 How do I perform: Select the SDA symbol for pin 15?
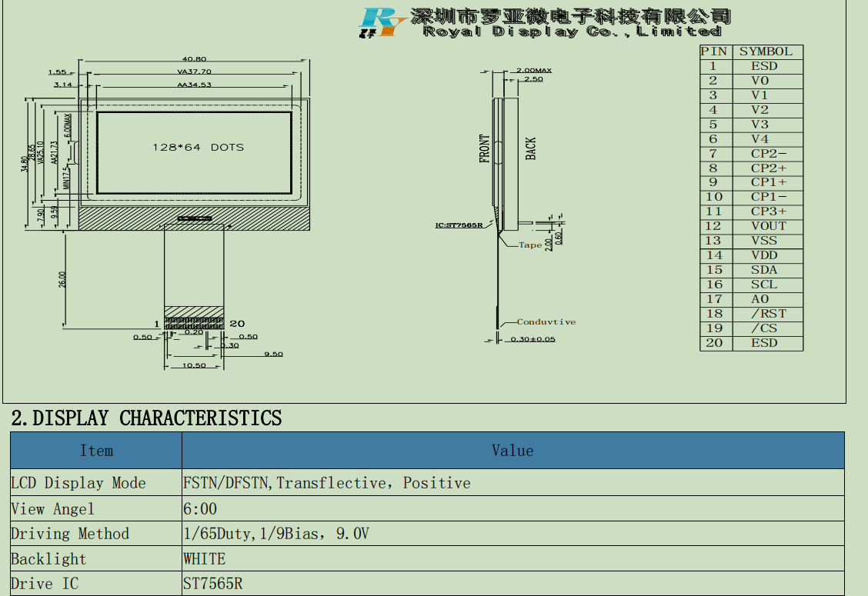tap(764, 270)
